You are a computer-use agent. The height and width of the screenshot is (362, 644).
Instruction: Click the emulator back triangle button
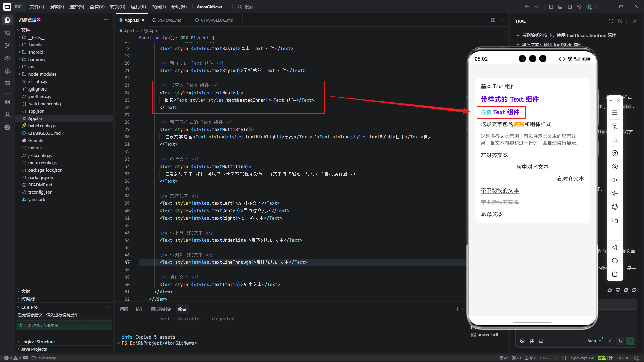click(614, 247)
